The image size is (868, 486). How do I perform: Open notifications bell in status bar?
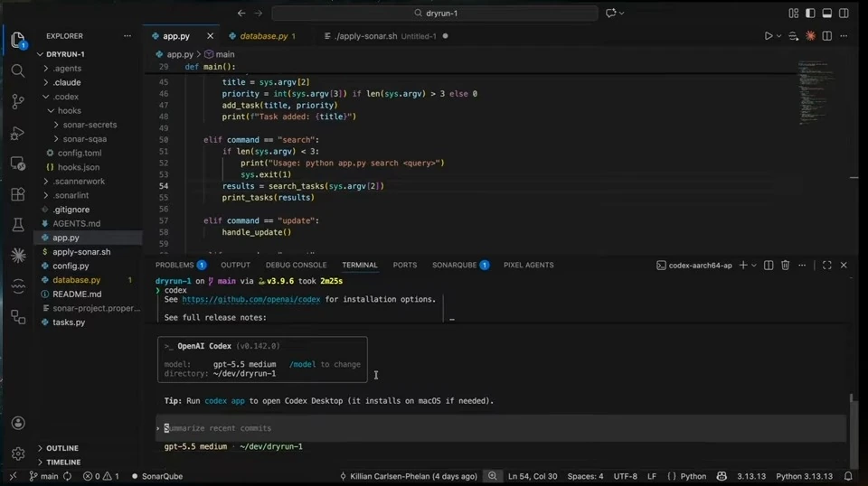click(848, 476)
